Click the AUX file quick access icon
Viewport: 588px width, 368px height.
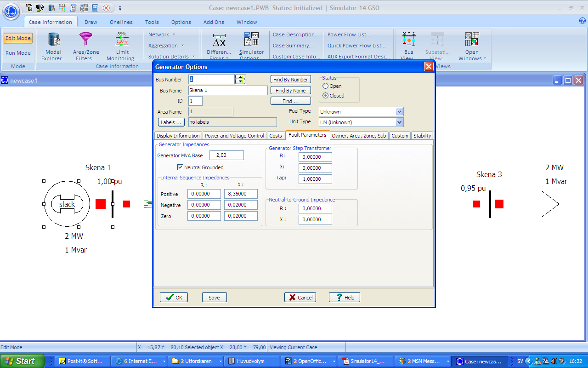click(x=40, y=8)
